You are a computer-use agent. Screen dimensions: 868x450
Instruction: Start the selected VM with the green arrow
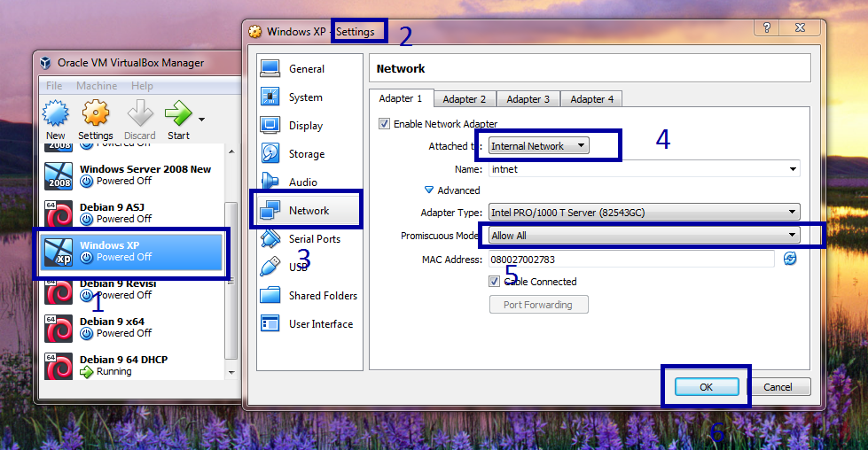177,113
